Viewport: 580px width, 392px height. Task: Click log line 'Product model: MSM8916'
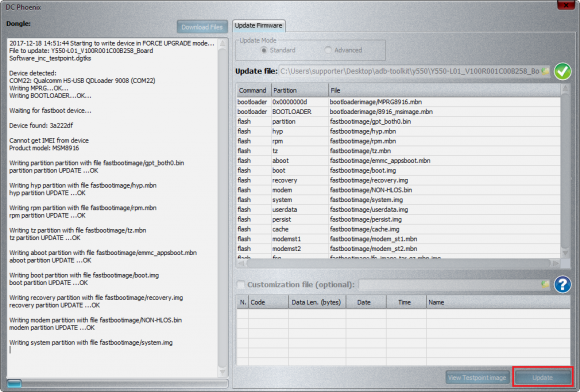coord(44,148)
